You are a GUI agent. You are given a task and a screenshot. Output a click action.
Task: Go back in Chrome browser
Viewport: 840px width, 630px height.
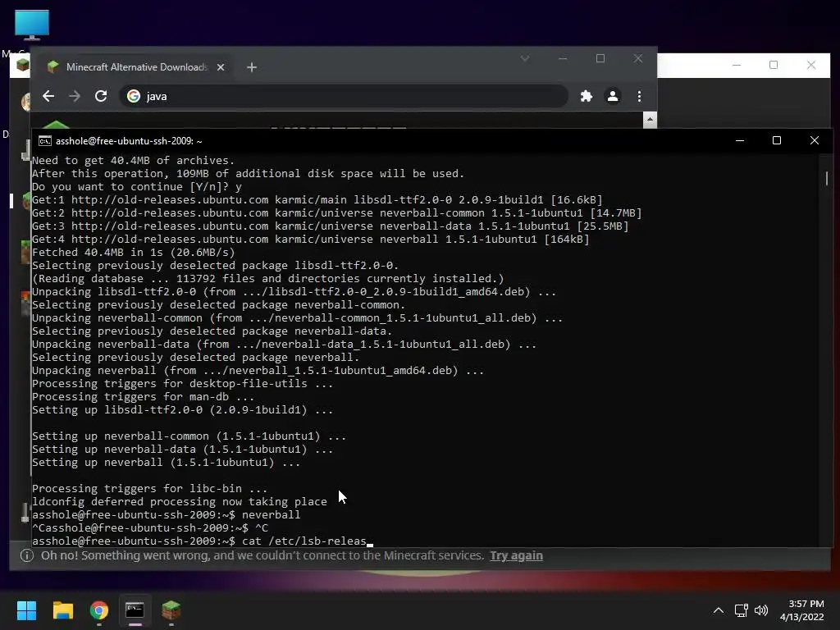[48, 96]
